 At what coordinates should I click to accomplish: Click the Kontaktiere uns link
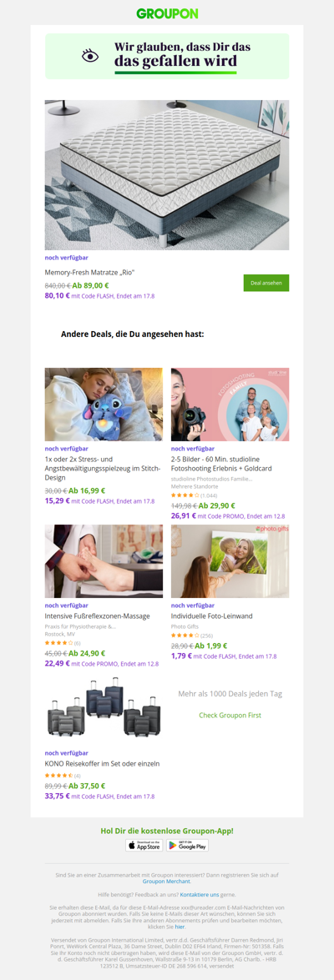tap(199, 895)
